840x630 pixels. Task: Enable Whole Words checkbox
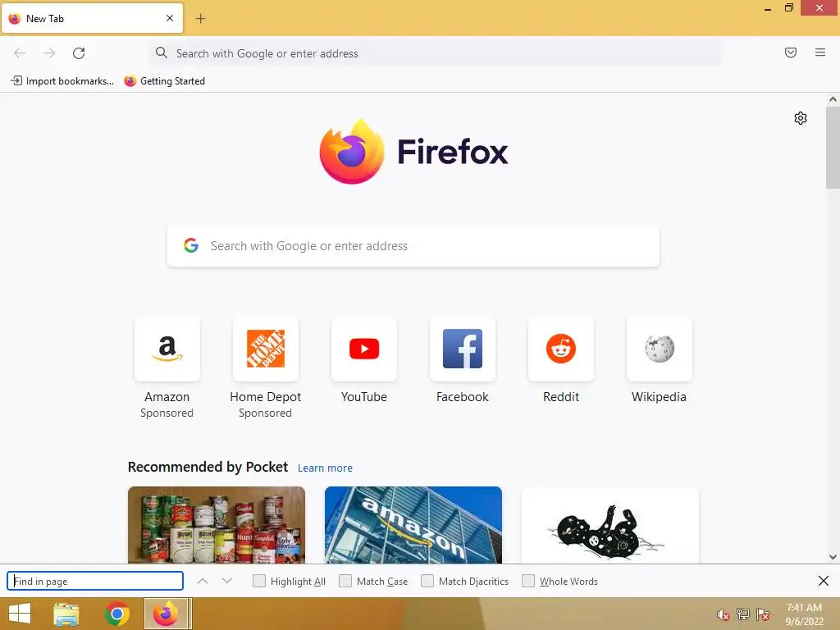point(528,582)
